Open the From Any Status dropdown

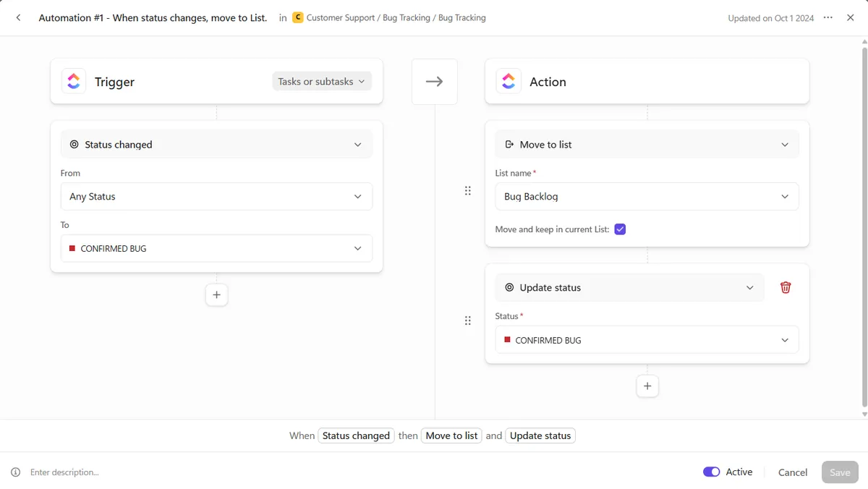[216, 197]
